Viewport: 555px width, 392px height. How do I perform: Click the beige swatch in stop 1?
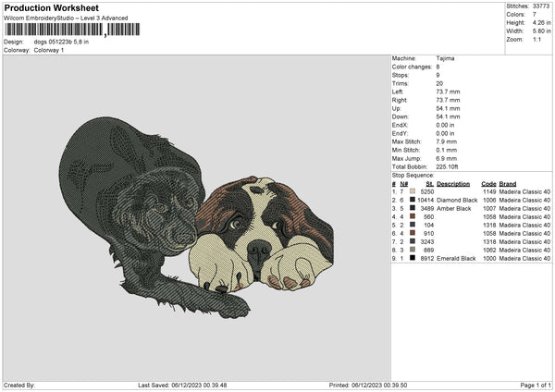pos(412,191)
